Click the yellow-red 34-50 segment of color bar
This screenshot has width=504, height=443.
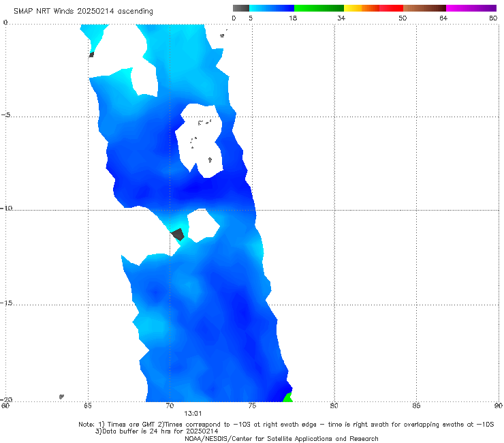pos(373,8)
